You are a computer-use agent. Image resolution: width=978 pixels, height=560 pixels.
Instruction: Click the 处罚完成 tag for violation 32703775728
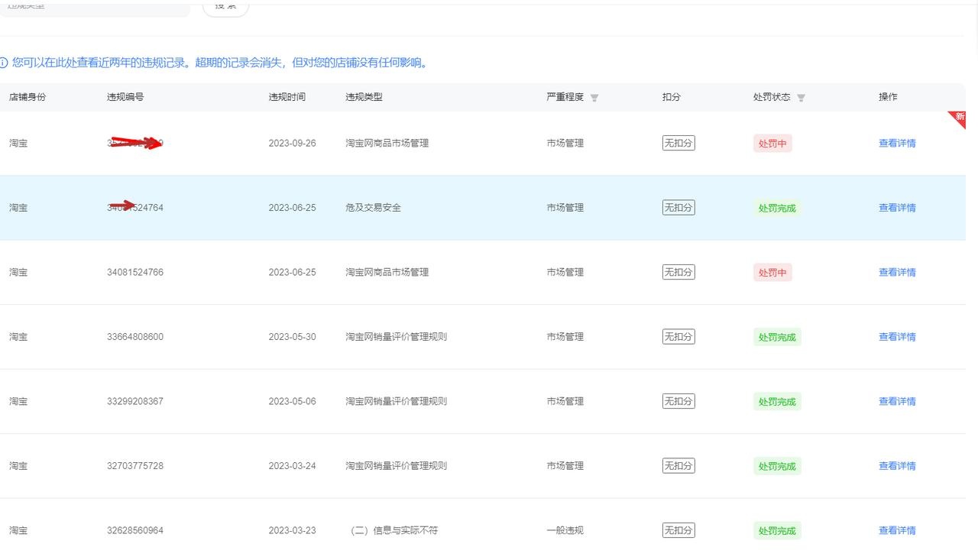point(777,466)
